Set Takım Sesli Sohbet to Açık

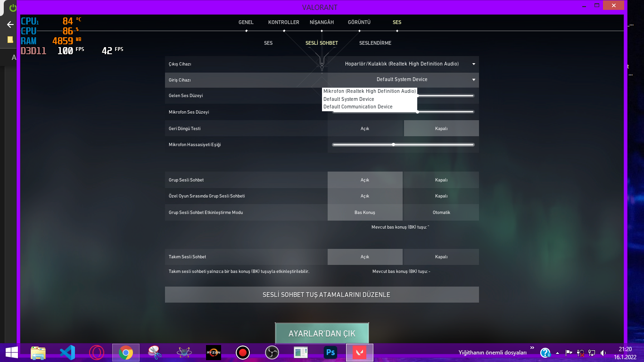[365, 257]
